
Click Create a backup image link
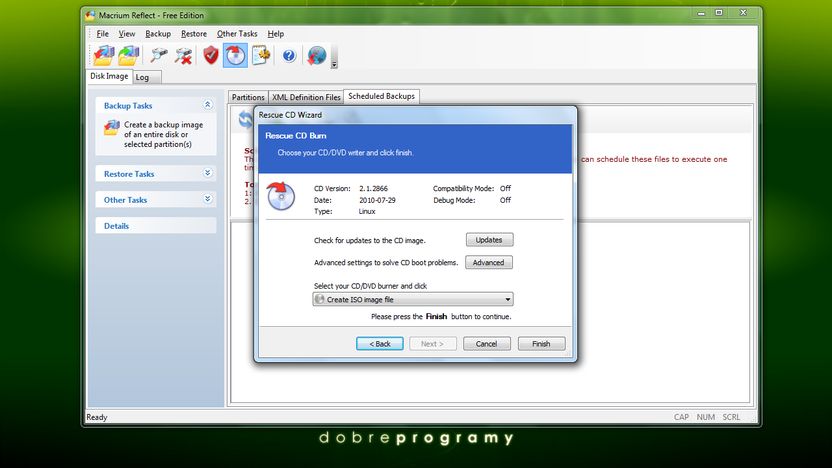pyautogui.click(x=163, y=134)
